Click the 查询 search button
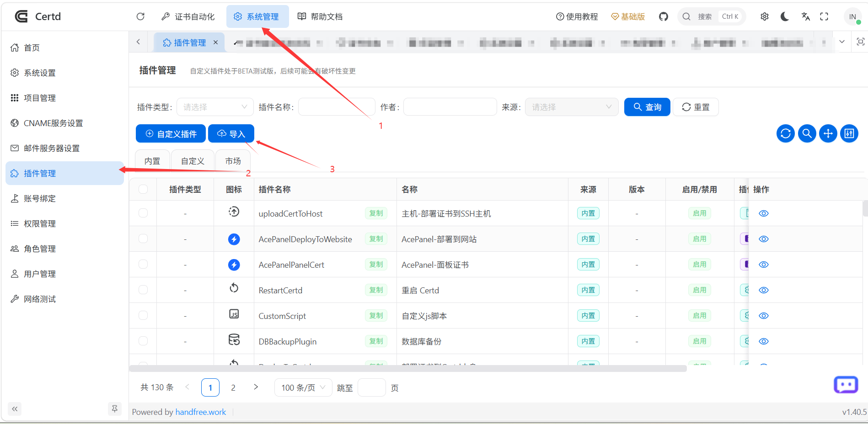The image size is (868, 424). click(647, 107)
